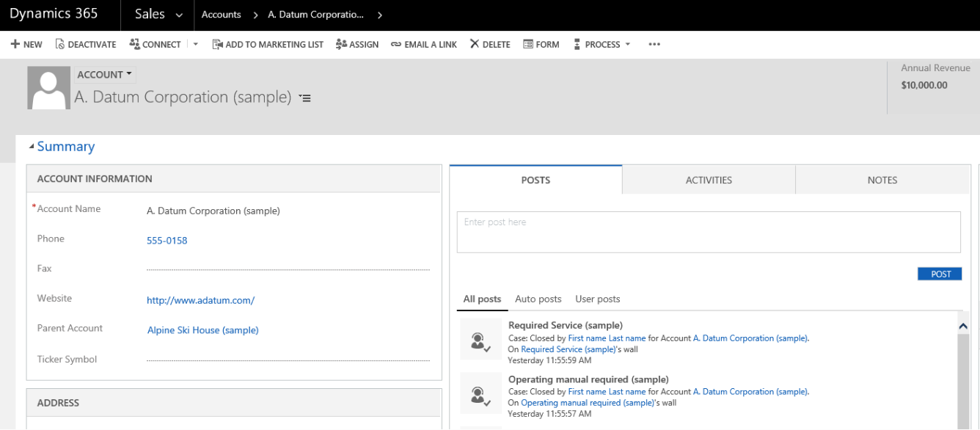Viewport: 980px width, 430px height.
Task: Open Operating manual required (sample) wall link
Action: coord(588,403)
